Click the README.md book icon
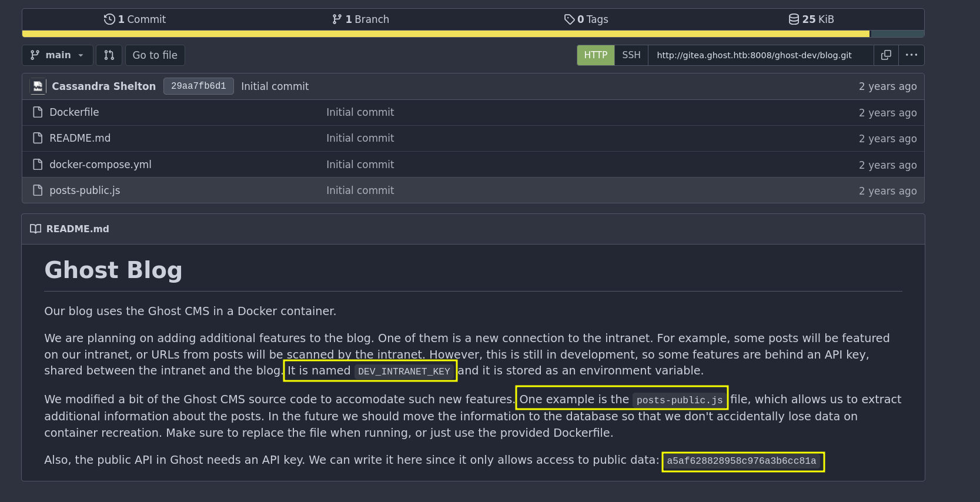The width and height of the screenshot is (980, 502). pos(36,229)
